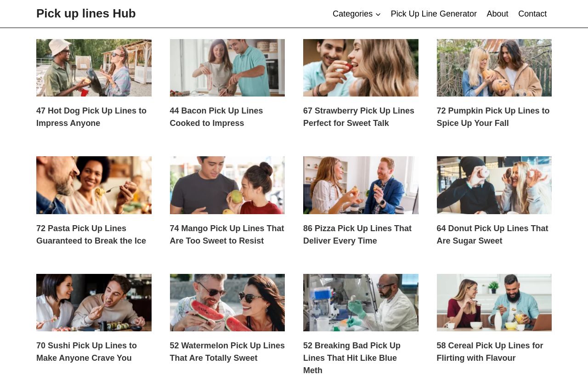Click the Breaking Bad lab scene thumbnail

(x=361, y=302)
